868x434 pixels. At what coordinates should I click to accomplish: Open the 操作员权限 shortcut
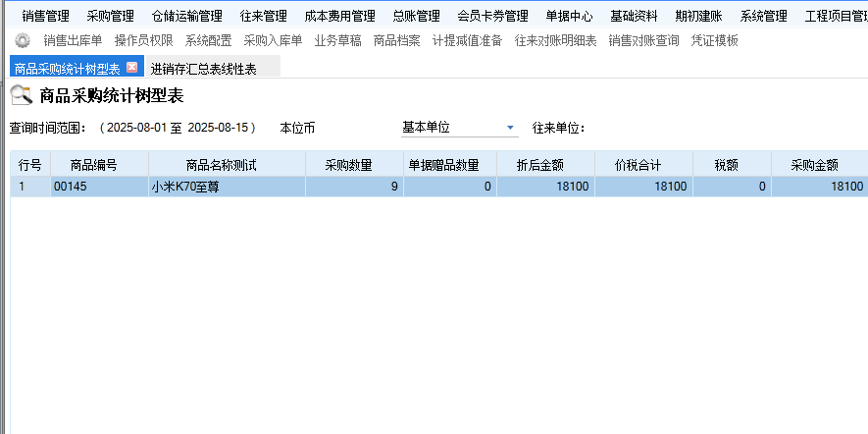[x=143, y=40]
